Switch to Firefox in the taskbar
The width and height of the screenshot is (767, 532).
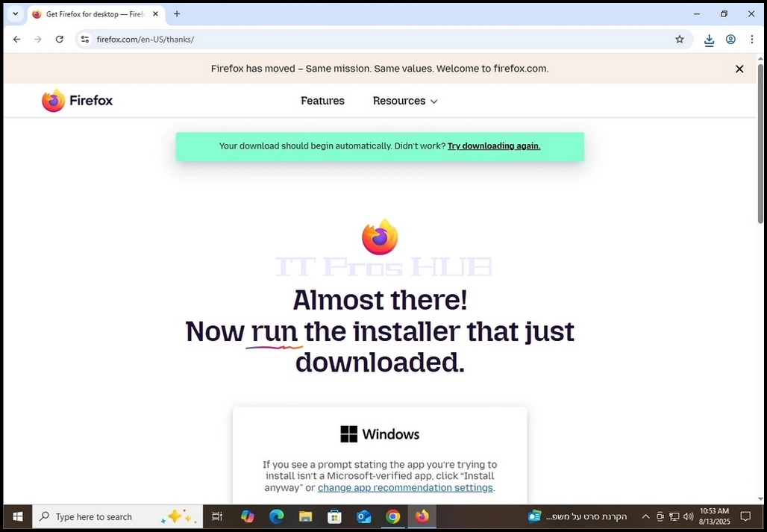point(422,516)
